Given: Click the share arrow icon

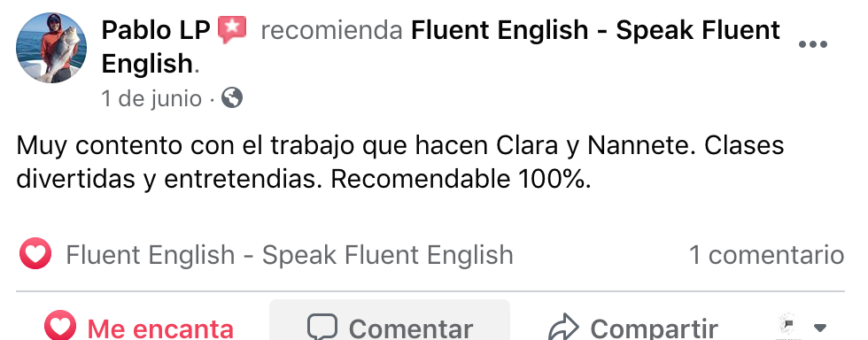Looking at the screenshot, I should (x=563, y=328).
